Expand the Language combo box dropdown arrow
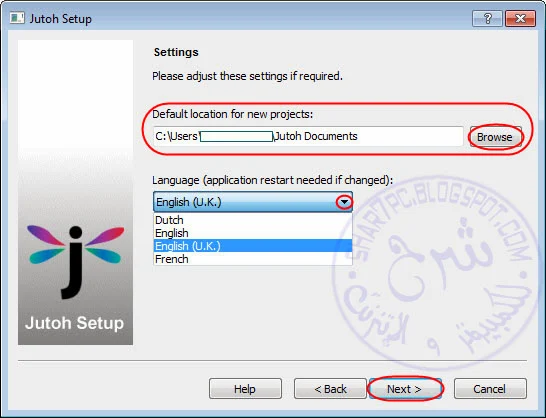The width and height of the screenshot is (546, 418). [344, 202]
